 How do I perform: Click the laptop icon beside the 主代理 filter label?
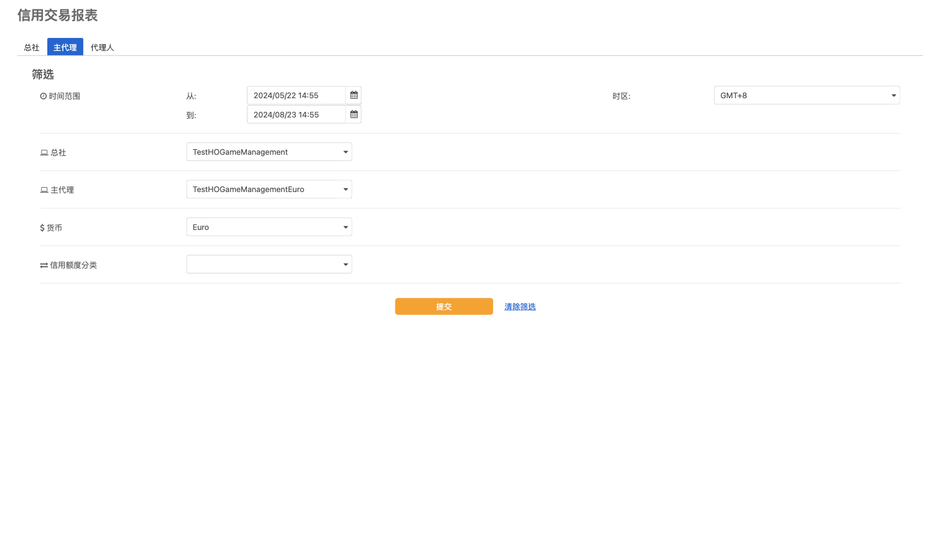pyautogui.click(x=44, y=190)
